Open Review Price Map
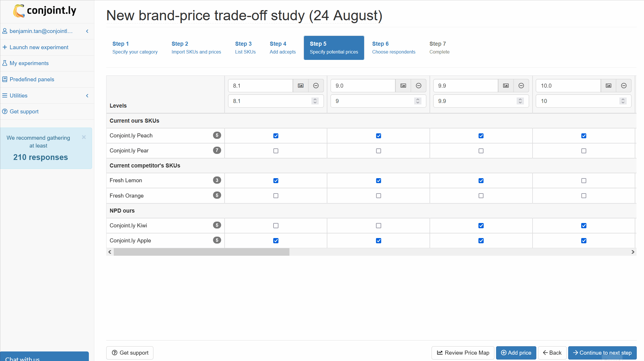The width and height of the screenshot is (644, 361). point(463,353)
